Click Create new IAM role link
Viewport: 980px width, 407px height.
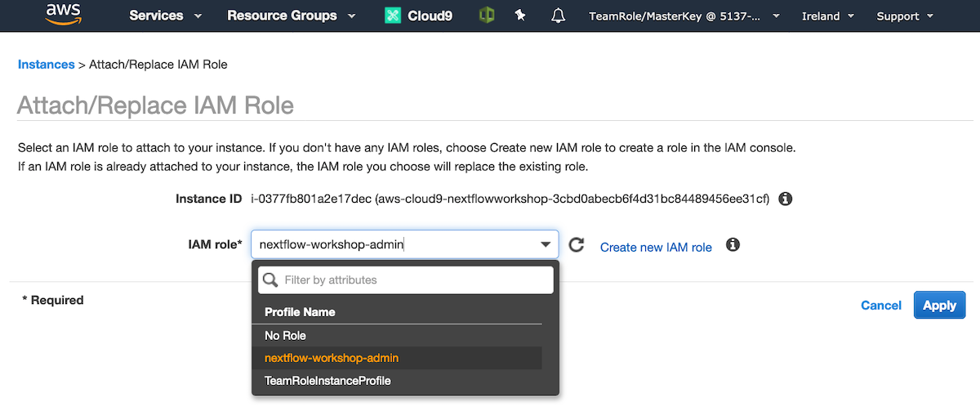point(656,247)
